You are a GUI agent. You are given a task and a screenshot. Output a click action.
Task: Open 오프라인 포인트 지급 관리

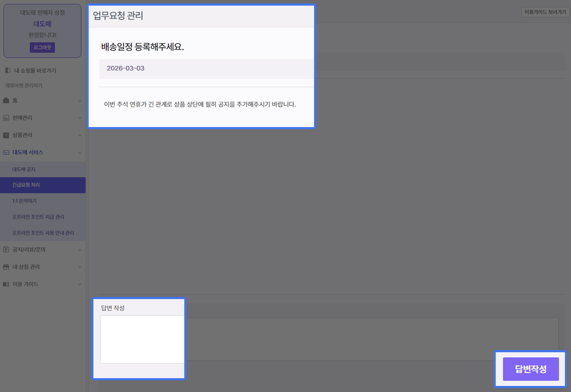click(x=38, y=217)
